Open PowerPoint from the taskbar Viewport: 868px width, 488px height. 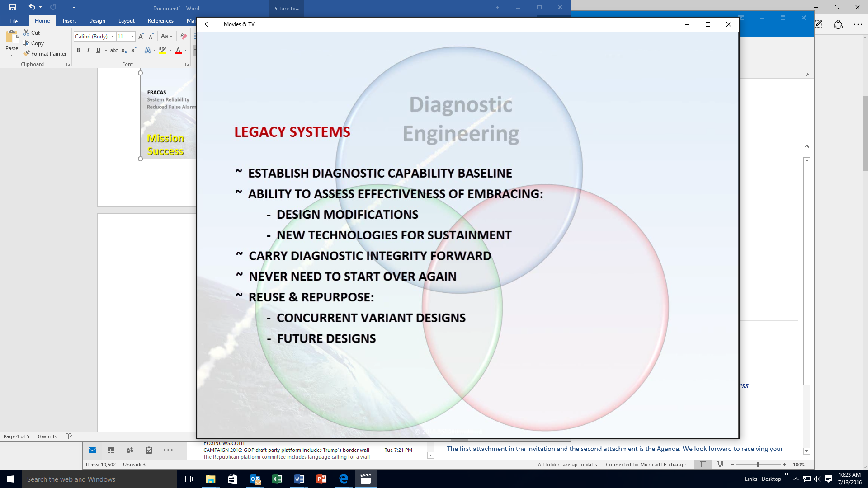click(x=321, y=479)
